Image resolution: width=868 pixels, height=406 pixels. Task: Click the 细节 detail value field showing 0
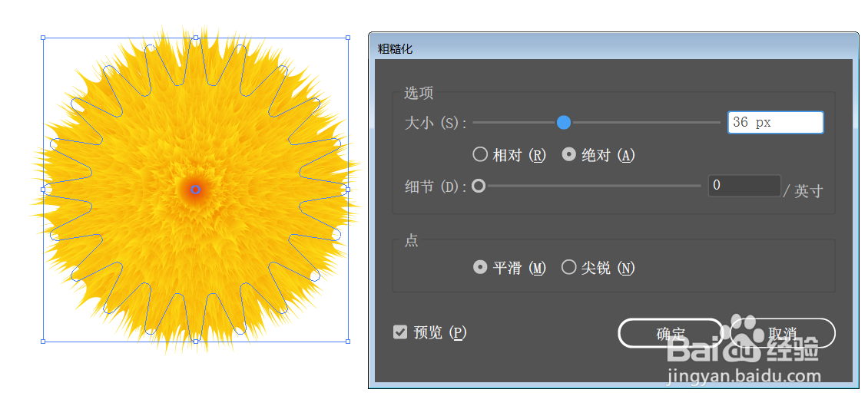[x=744, y=186]
